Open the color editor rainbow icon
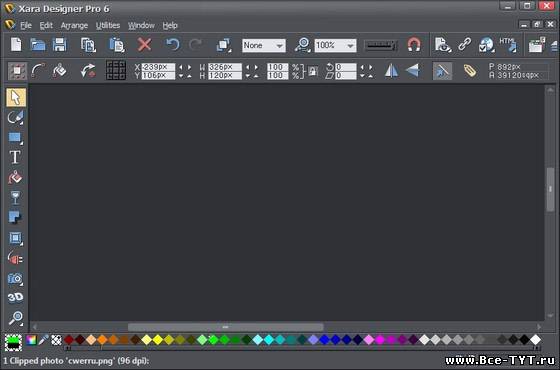The height and width of the screenshot is (370, 560). click(31, 340)
